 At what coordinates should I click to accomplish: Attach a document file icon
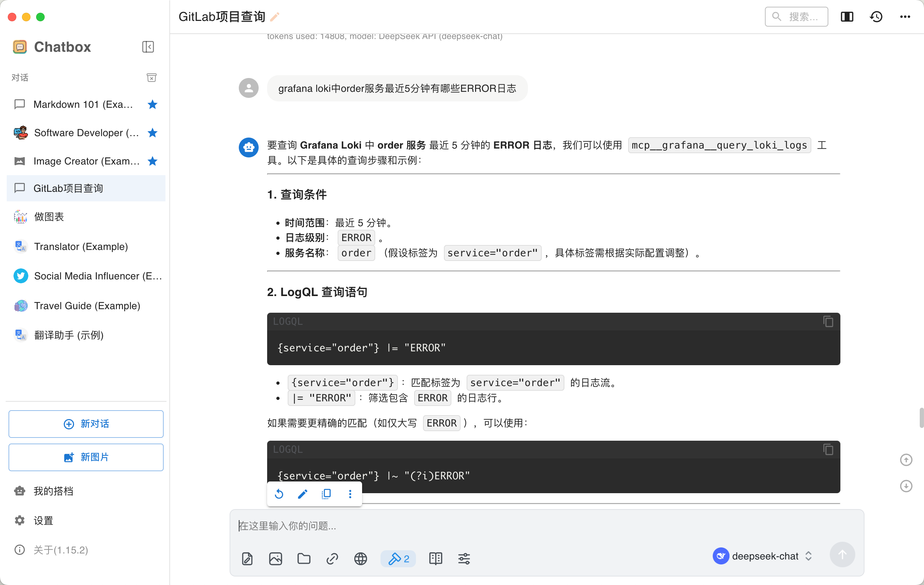click(248, 558)
